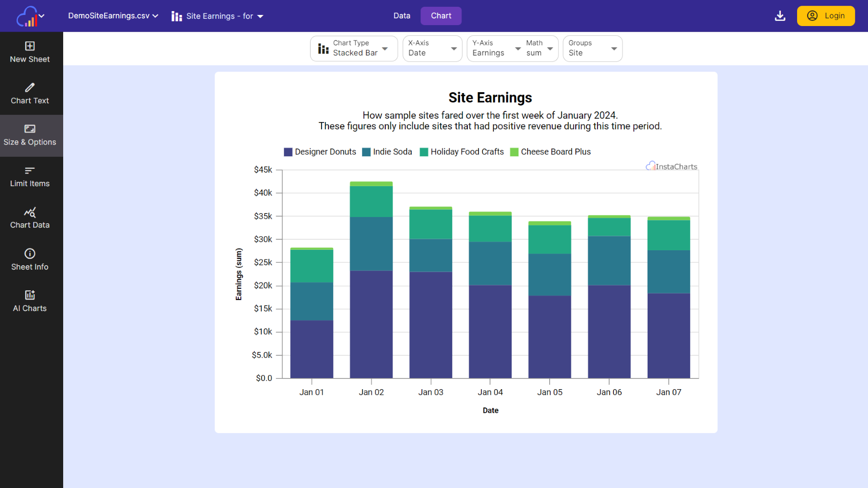Toggle Indie Soda legend swatch
Image resolution: width=868 pixels, height=488 pixels.
point(366,152)
